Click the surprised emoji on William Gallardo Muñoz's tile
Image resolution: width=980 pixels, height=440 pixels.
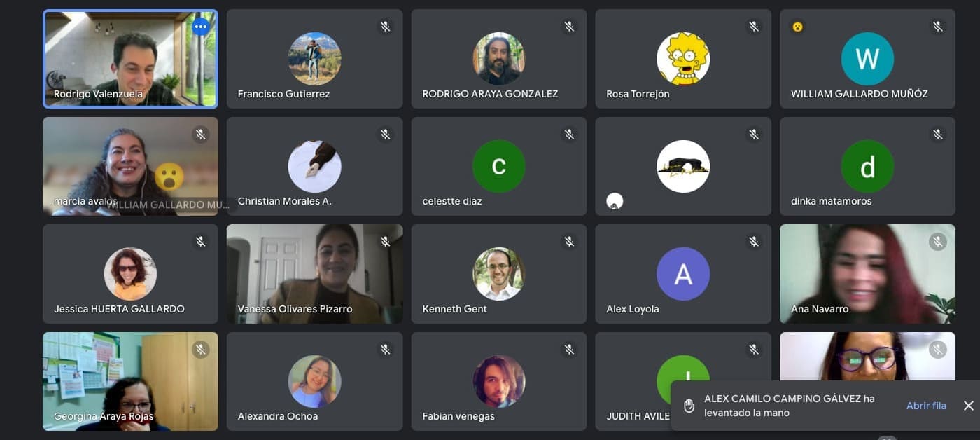797,27
